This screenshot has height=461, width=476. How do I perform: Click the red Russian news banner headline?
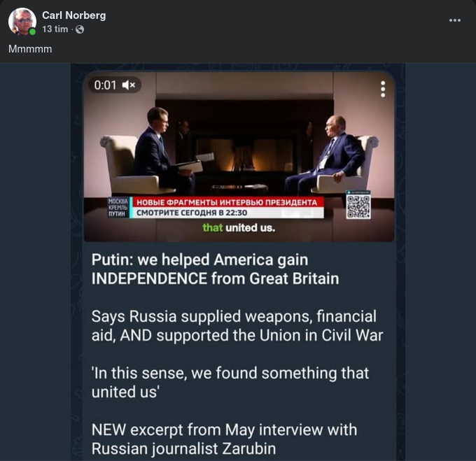pos(227,202)
